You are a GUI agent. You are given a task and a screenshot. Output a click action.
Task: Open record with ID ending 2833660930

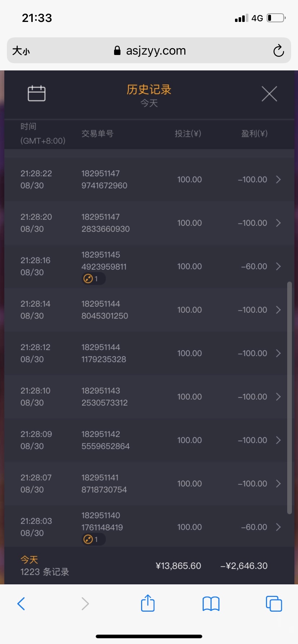(x=105, y=223)
